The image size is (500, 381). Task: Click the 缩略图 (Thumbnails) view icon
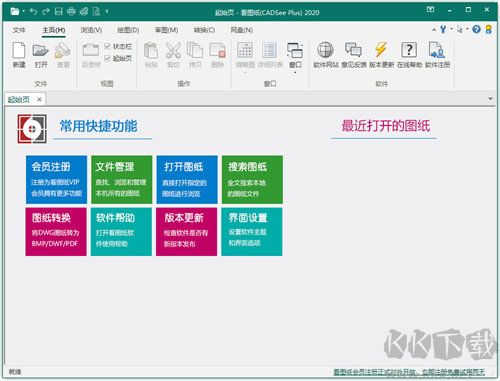(x=245, y=50)
